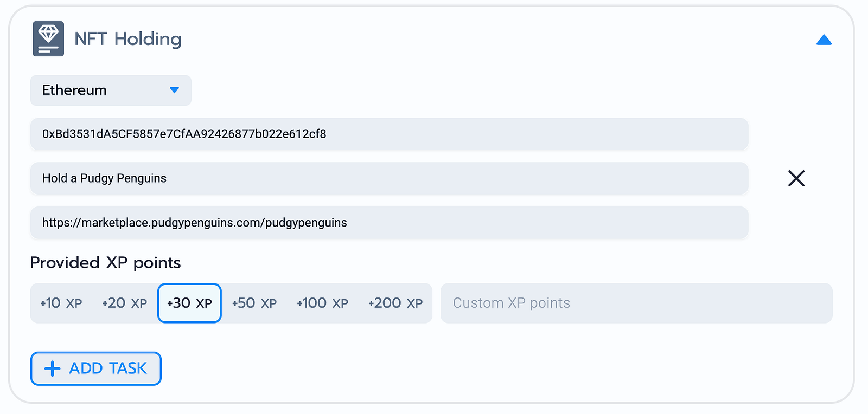Focus the Custom XP points field
The height and width of the screenshot is (414, 868).
pos(636,303)
